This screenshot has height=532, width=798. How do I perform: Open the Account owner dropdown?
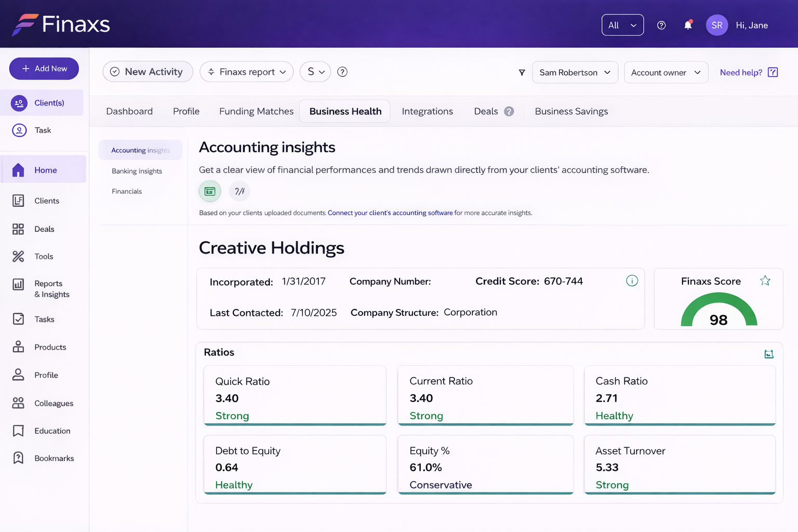[666, 72]
